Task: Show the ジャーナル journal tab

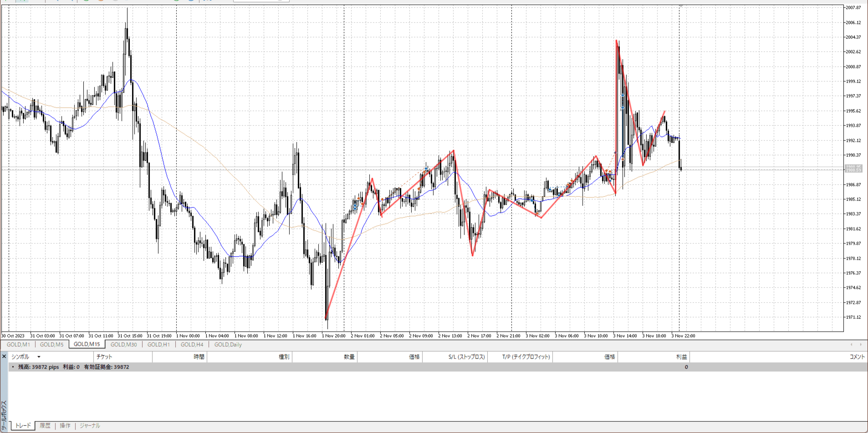Action: 90,426
